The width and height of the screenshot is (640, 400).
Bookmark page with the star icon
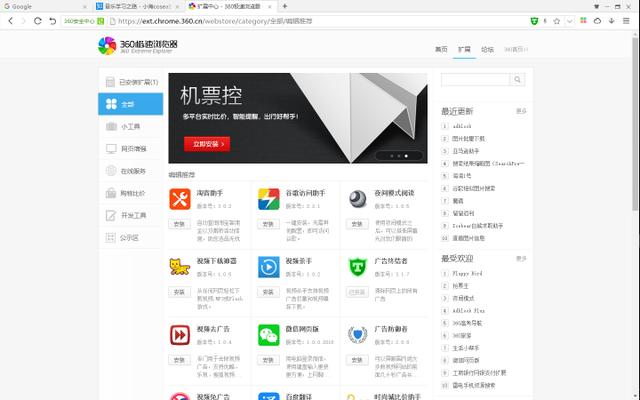click(x=556, y=21)
